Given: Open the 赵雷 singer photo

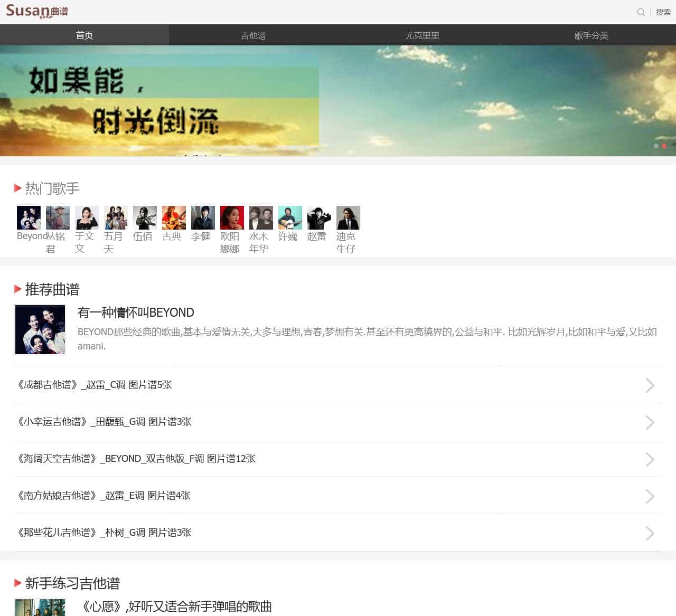Looking at the screenshot, I should 319,217.
